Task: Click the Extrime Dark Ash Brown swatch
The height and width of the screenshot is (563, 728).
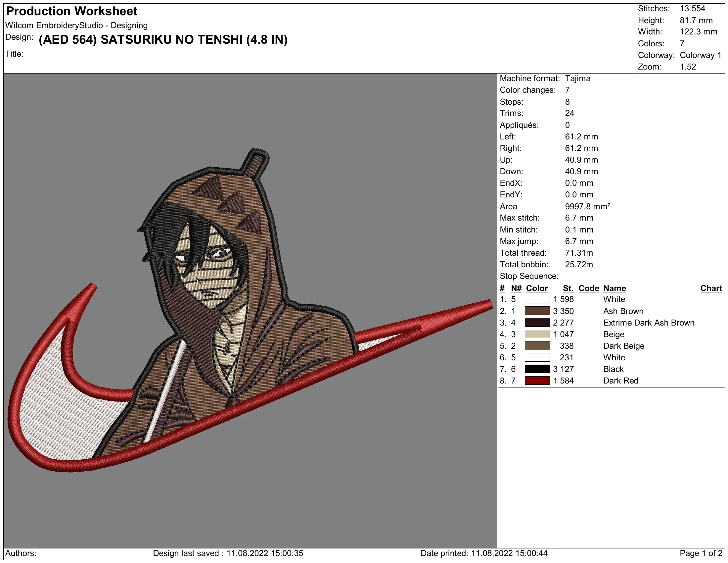Action: tap(537, 323)
